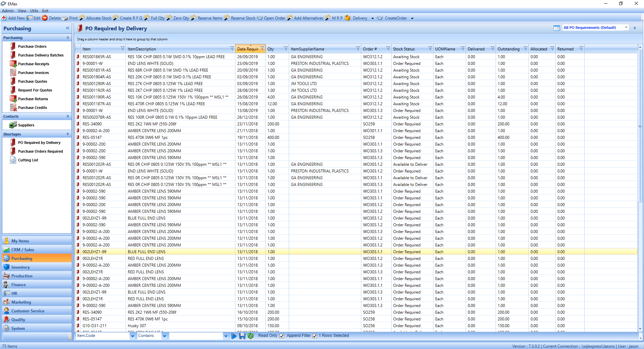Click the Delete red circle icon
The width and height of the screenshot is (644, 349).
pos(45,18)
